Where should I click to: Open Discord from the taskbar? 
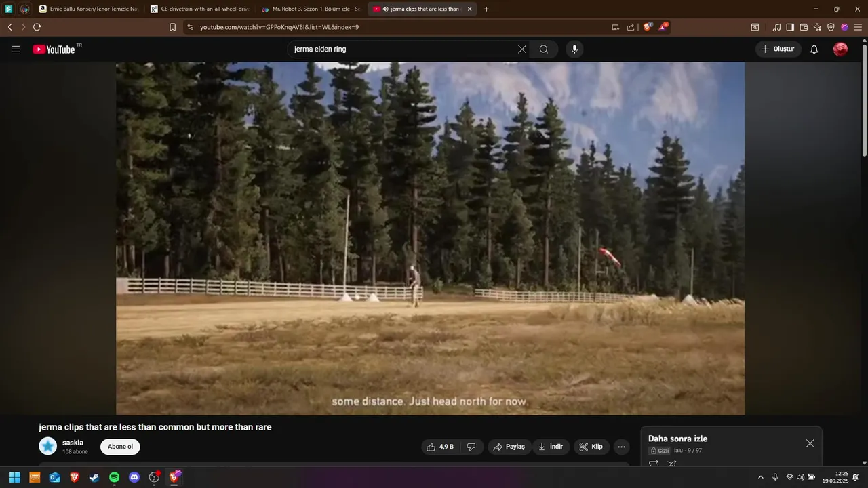pyautogui.click(x=134, y=477)
